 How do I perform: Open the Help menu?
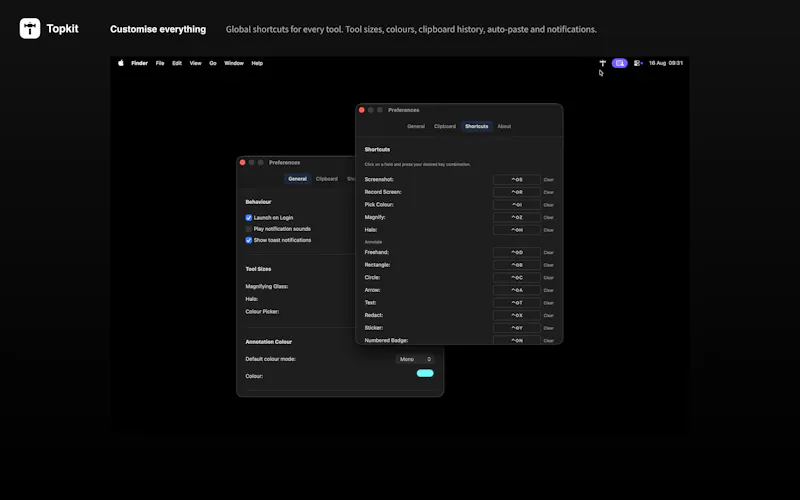257,63
